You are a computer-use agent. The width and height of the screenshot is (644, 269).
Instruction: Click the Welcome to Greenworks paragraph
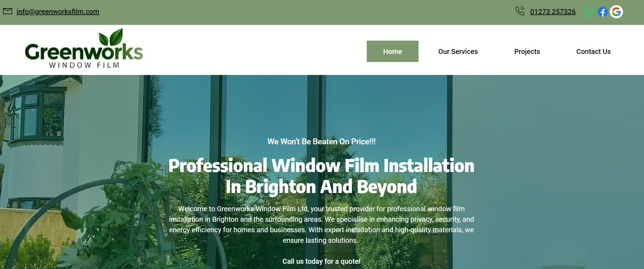(x=321, y=225)
